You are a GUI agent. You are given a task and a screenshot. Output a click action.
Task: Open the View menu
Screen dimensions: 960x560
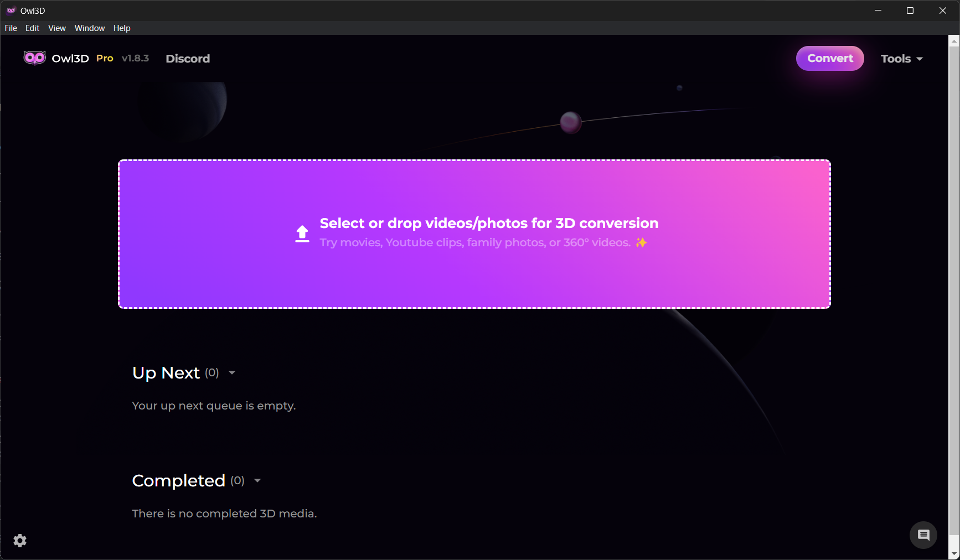coord(57,28)
